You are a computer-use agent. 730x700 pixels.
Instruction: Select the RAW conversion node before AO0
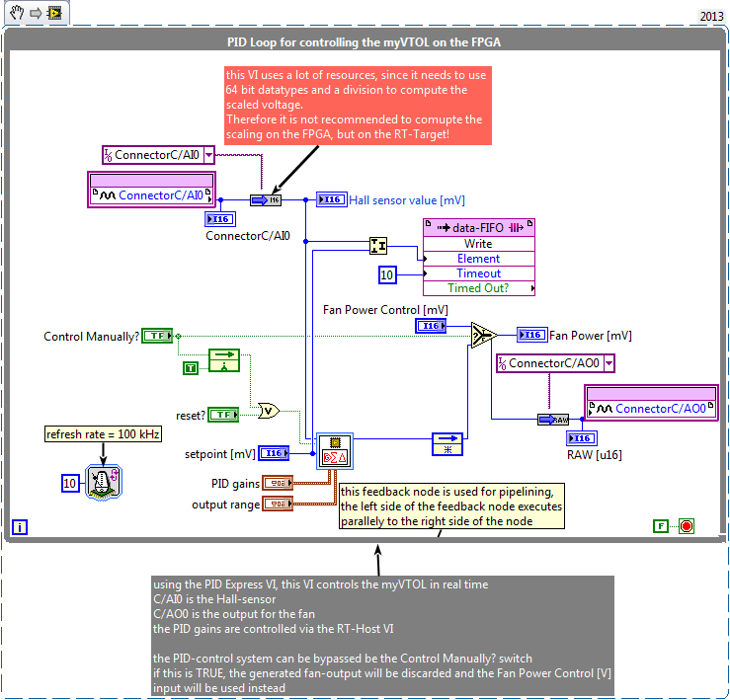pyautogui.click(x=553, y=420)
